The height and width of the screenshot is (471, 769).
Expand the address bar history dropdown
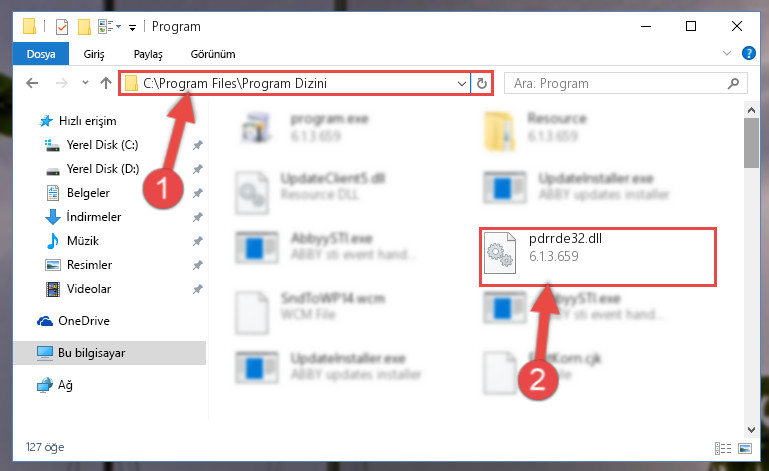point(461,83)
